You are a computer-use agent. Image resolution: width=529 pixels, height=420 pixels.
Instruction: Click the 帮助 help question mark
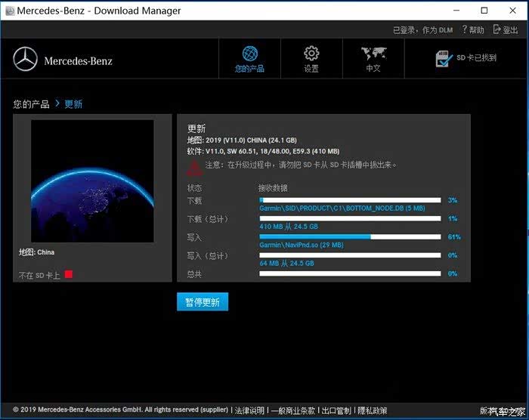[463, 30]
